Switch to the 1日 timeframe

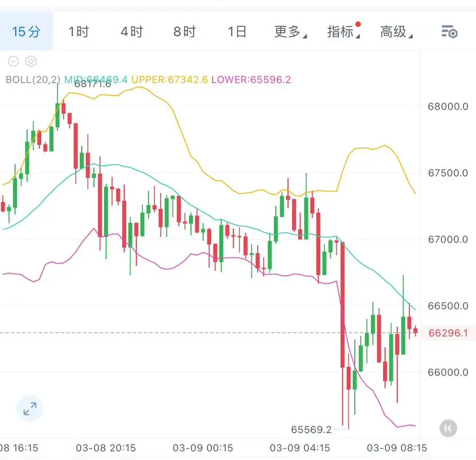point(237,32)
